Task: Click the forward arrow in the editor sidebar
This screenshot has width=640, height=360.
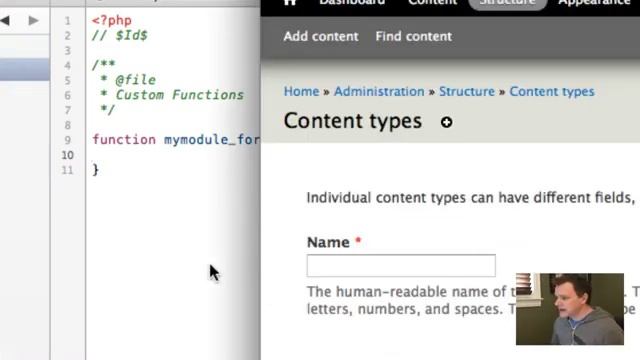Action: click(33, 20)
